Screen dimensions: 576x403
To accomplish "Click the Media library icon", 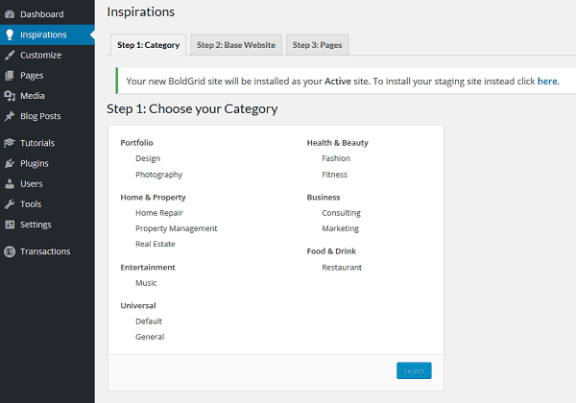I will point(10,96).
